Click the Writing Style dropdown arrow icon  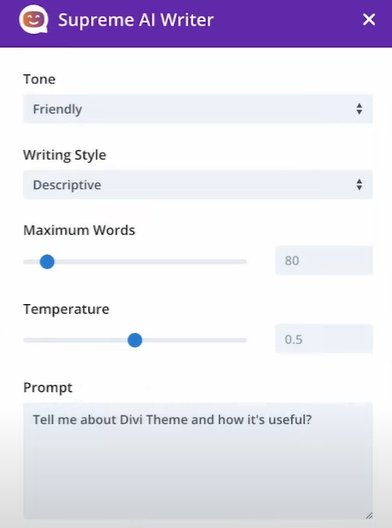359,185
